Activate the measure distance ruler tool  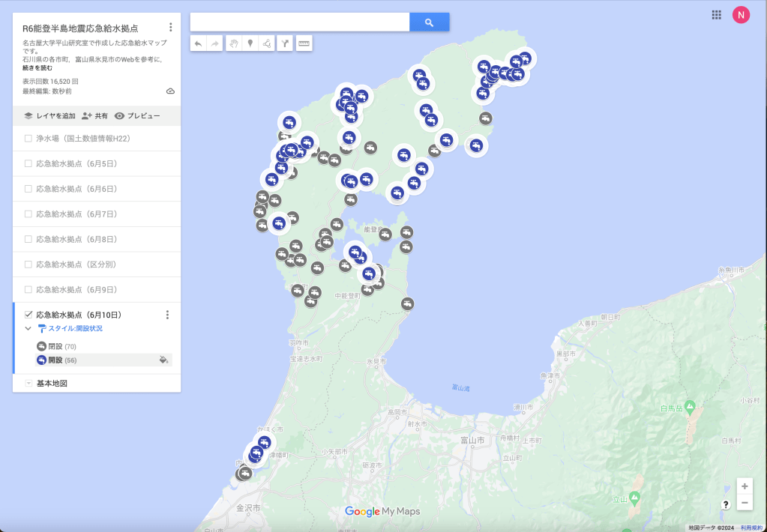click(x=304, y=43)
